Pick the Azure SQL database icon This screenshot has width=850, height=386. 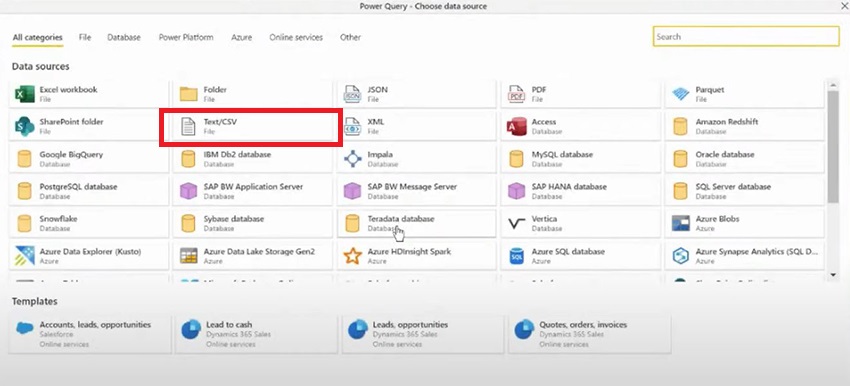tap(516, 256)
